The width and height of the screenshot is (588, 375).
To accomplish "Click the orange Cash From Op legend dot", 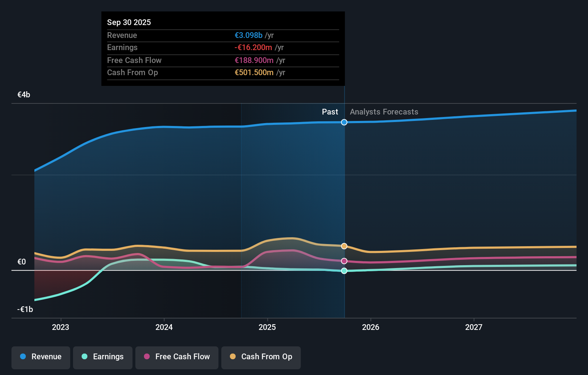I will pyautogui.click(x=233, y=357).
